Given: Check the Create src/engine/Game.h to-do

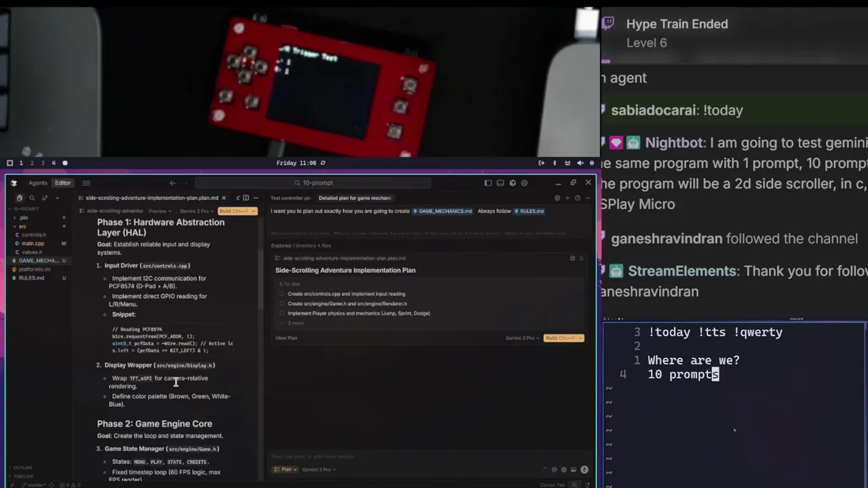Looking at the screenshot, I should click(282, 304).
